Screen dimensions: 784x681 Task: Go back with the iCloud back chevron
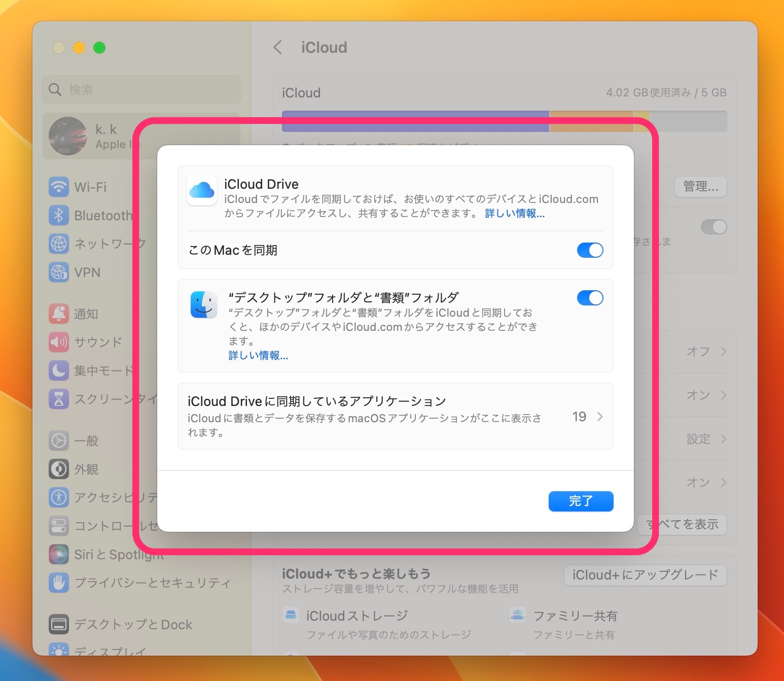tap(277, 48)
